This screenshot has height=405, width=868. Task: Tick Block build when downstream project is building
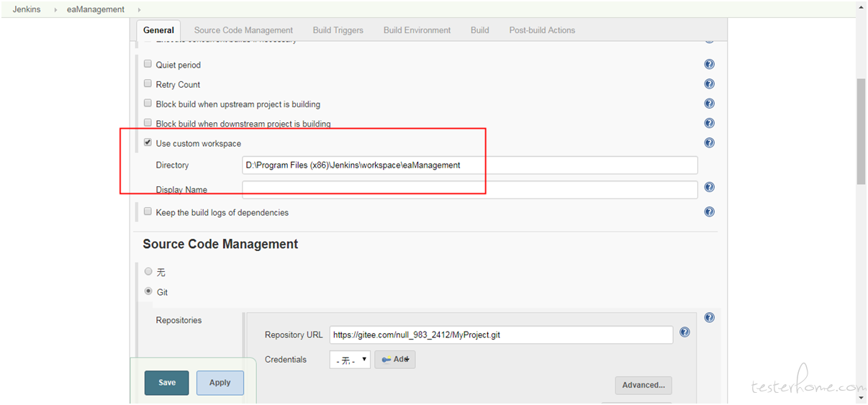148,123
